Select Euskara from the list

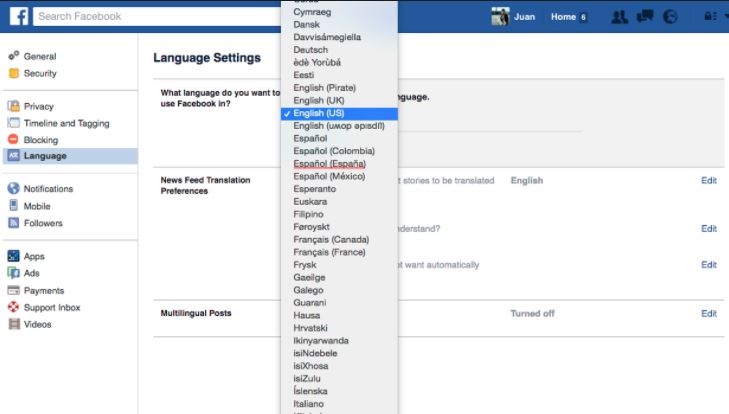310,201
